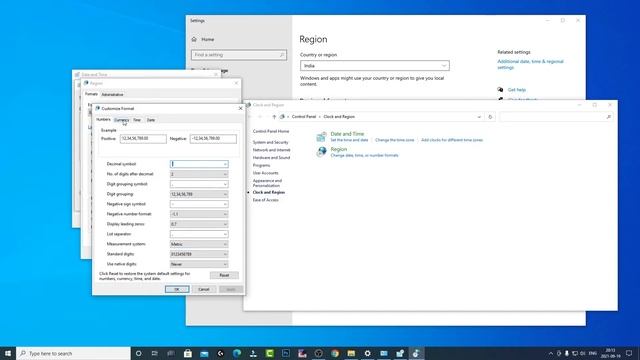The image size is (640, 360).
Task: Click Add clocks for different time zones
Action: pyautogui.click(x=452, y=140)
